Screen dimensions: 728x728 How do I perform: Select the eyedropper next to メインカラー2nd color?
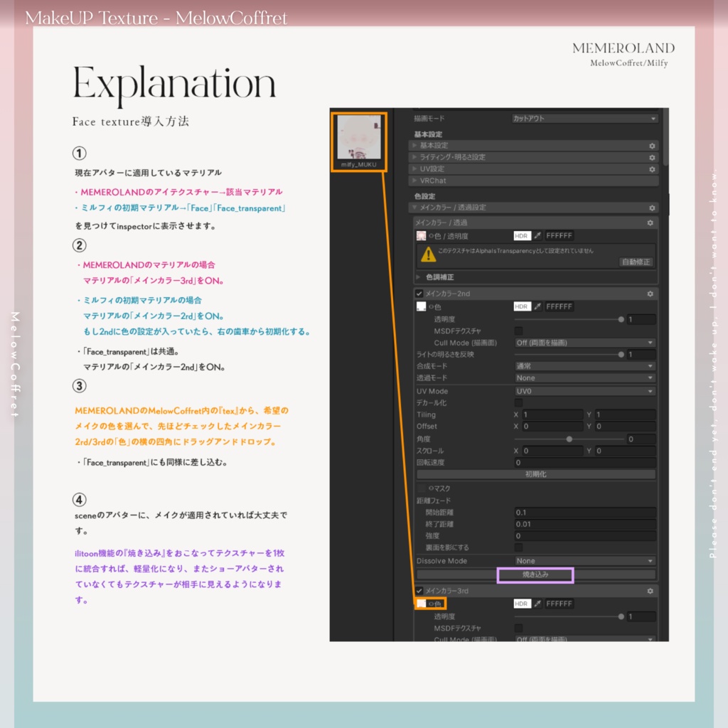(537, 306)
